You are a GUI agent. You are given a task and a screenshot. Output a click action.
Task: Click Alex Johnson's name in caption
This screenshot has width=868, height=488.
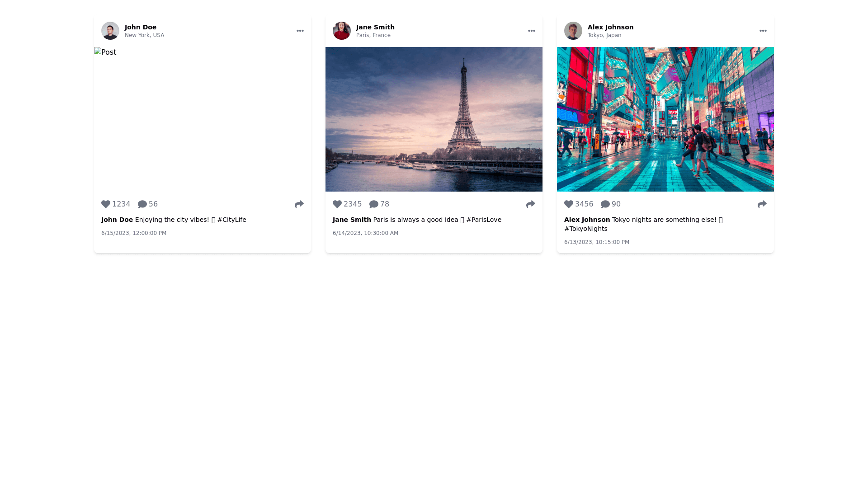587,220
